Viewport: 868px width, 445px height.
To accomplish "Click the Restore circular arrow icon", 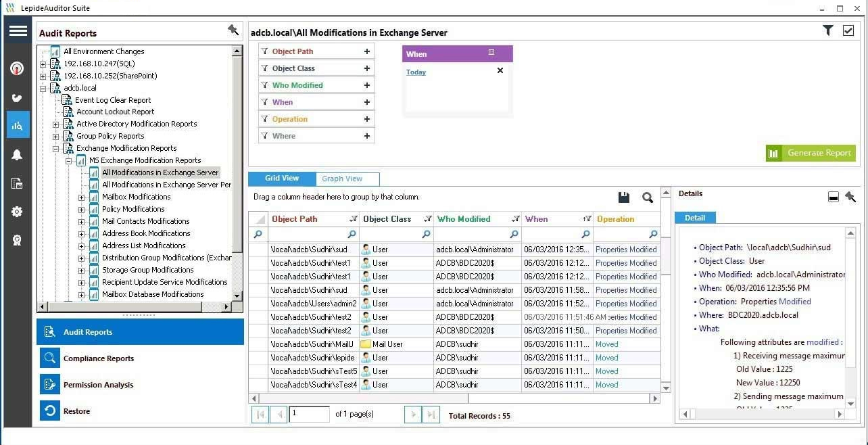I will [x=50, y=411].
